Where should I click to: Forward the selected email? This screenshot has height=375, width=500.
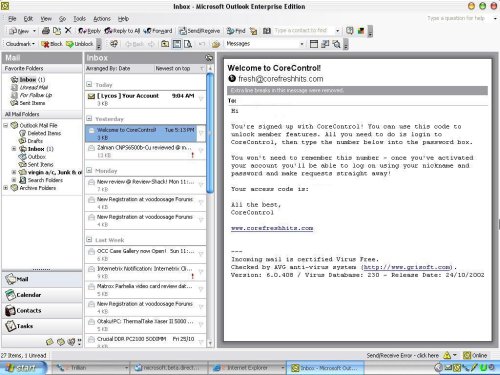point(158,31)
